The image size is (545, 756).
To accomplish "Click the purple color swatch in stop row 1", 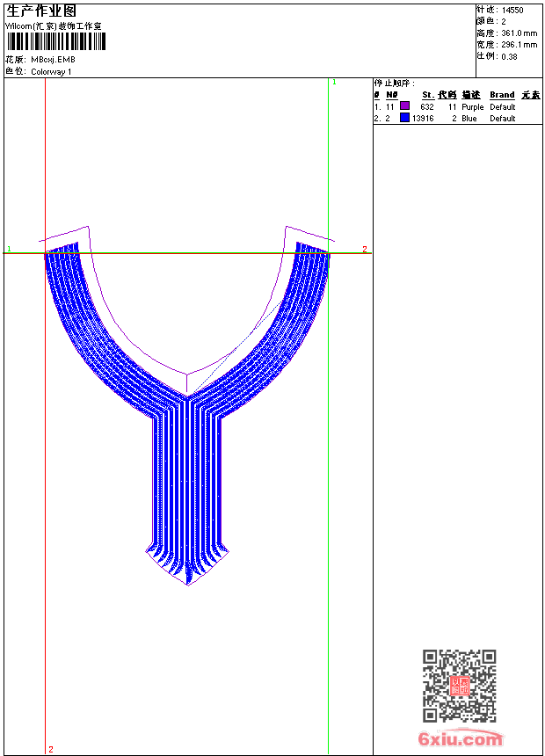I will point(404,106).
